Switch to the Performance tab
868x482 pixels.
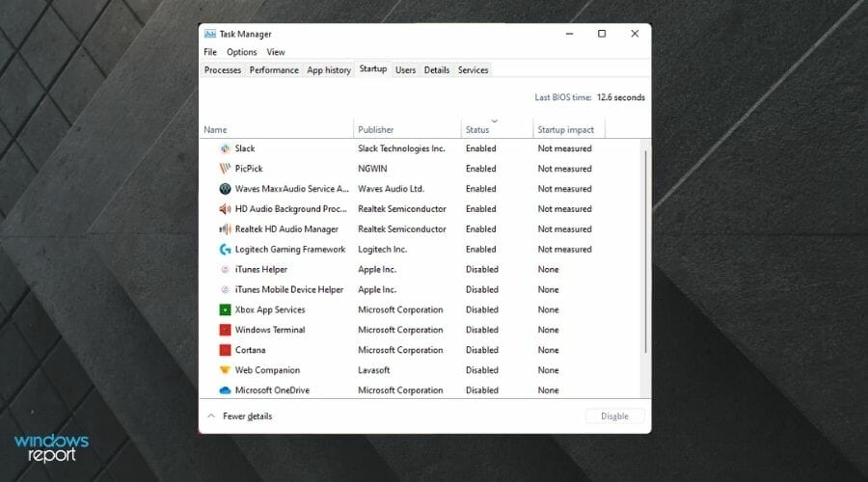click(274, 70)
